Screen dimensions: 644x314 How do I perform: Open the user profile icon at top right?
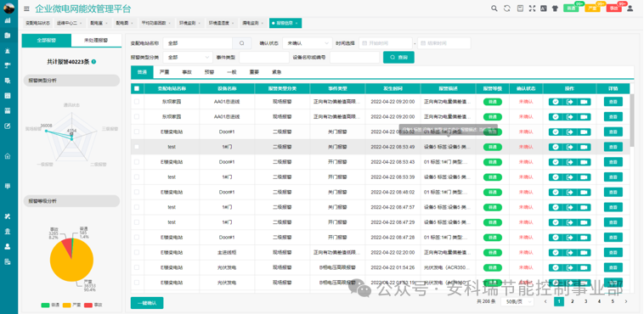tap(630, 8)
